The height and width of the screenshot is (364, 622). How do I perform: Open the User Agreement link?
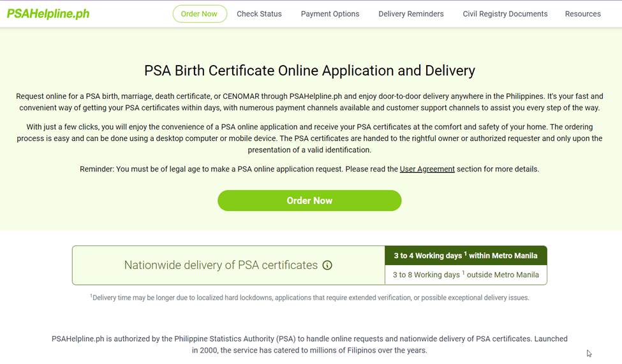(427, 169)
